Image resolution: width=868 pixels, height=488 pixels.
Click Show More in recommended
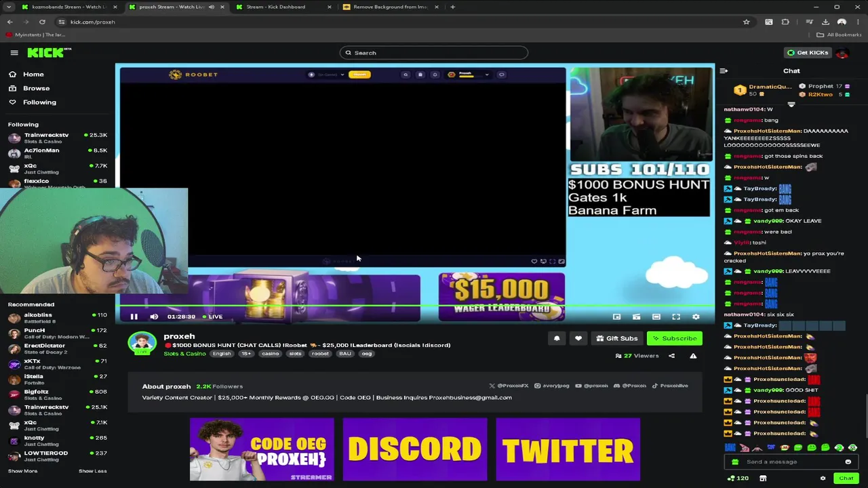click(22, 471)
